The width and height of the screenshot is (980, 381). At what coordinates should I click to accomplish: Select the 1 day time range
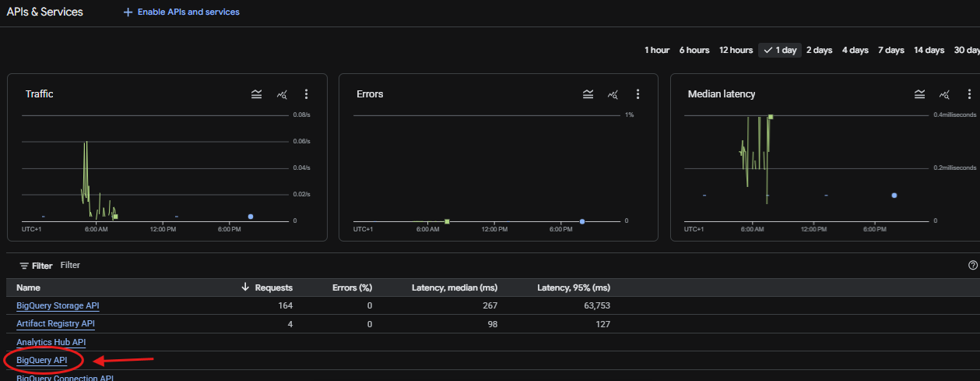[780, 50]
